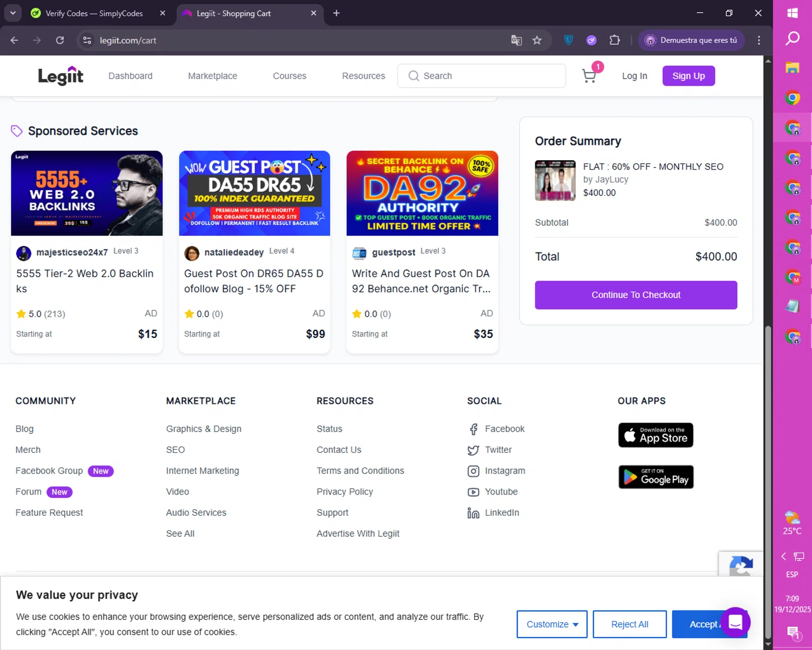
Task: Click in the Search input field
Action: 482,76
